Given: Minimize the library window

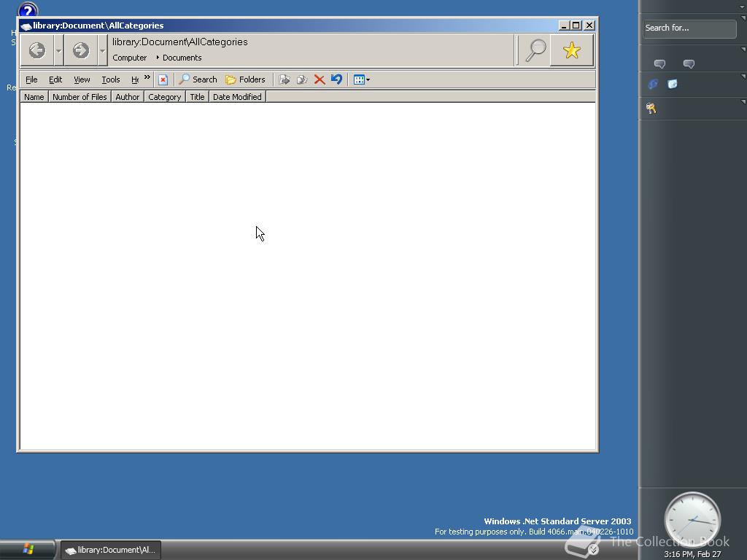Looking at the screenshot, I should (564, 26).
